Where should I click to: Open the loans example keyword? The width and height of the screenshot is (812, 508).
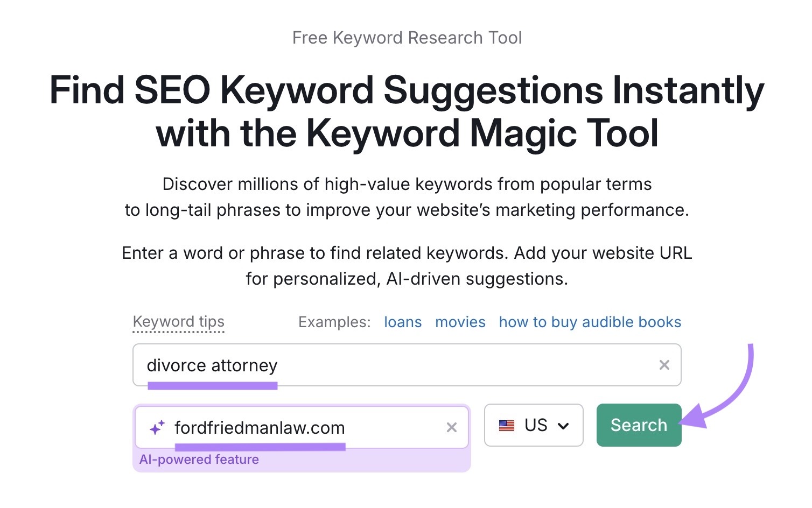tap(402, 322)
